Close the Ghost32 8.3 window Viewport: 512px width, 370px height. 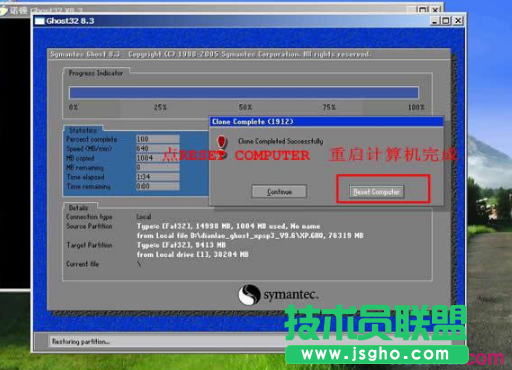(x=458, y=21)
